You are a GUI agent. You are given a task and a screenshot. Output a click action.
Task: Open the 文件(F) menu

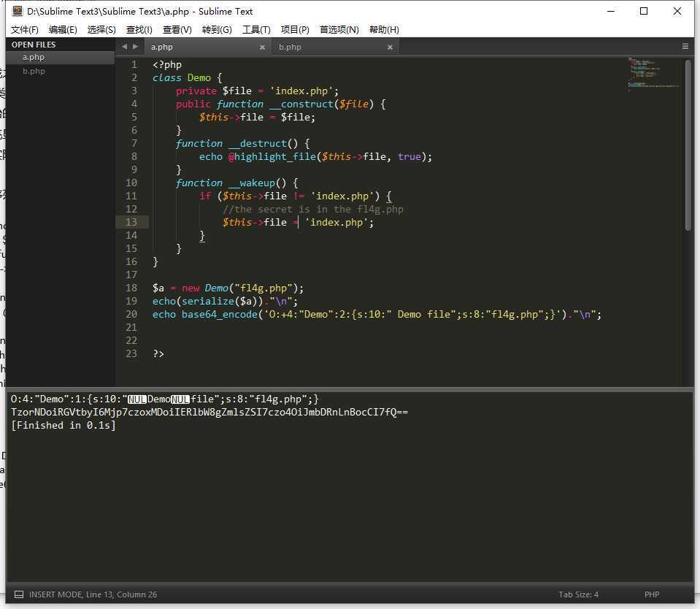pyautogui.click(x=25, y=29)
